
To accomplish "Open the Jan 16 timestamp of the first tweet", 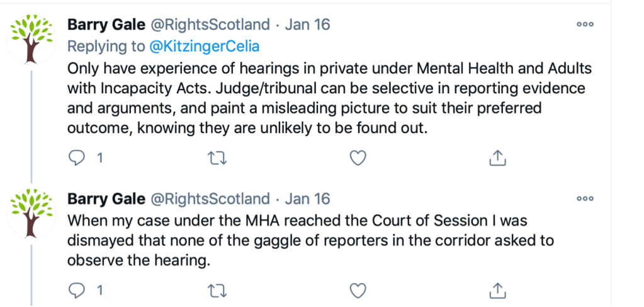I will click(x=307, y=25).
